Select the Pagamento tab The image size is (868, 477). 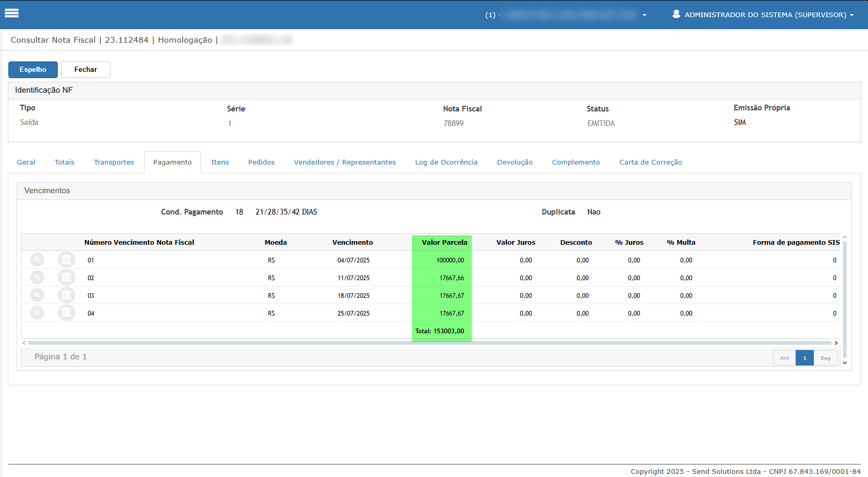point(172,162)
